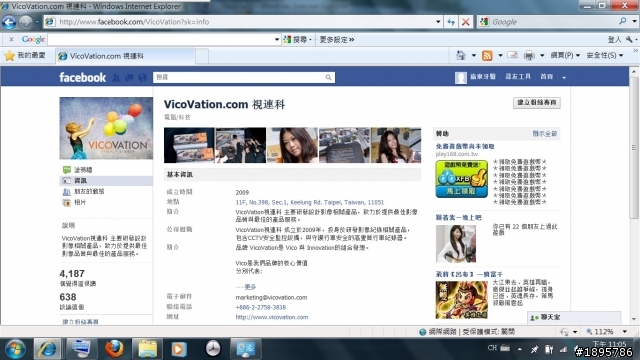Open a new blank browser tab

tap(202, 56)
